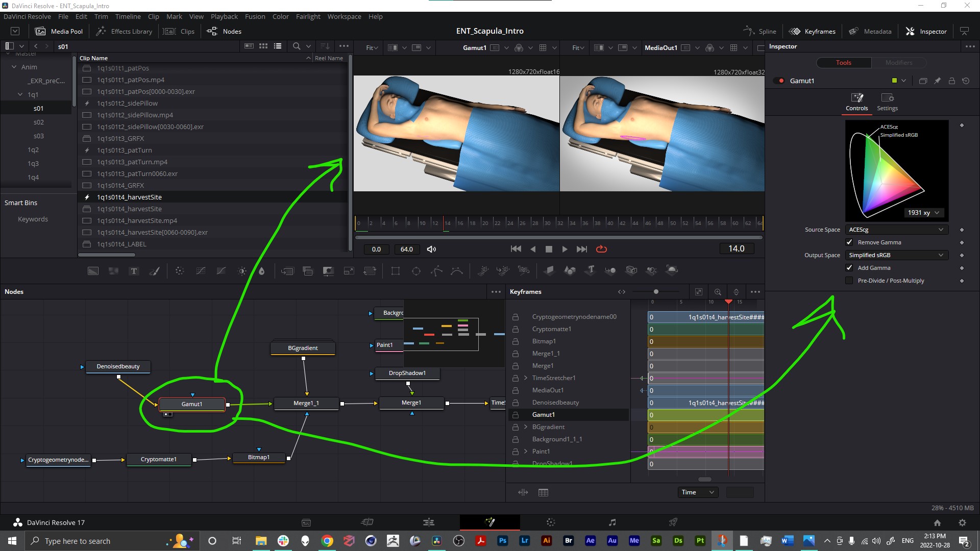Screen dimensions: 980x551
Task: Add a Polygon mask from the toolbar
Action: [436, 271]
